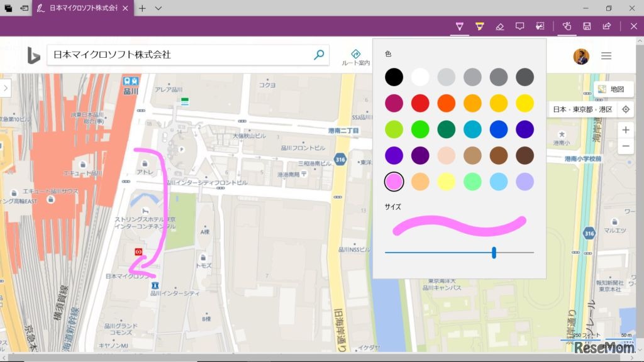The height and width of the screenshot is (362, 644).
Task: Save the Web Note
Action: click(586, 26)
